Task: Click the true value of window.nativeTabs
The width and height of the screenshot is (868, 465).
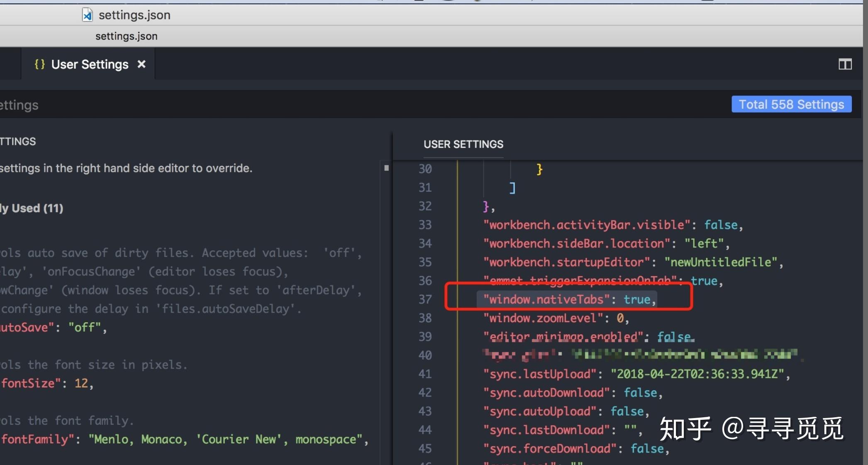Action: pyautogui.click(x=637, y=299)
